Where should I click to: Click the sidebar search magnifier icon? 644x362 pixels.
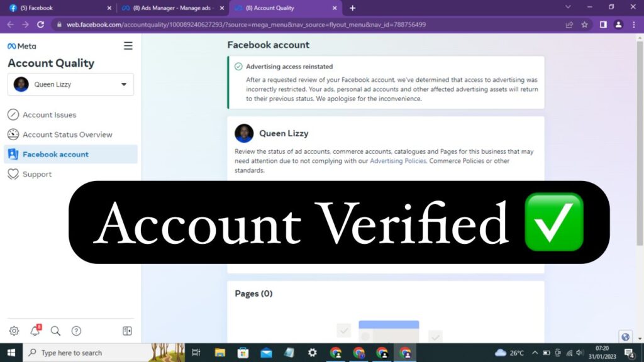[55, 331]
